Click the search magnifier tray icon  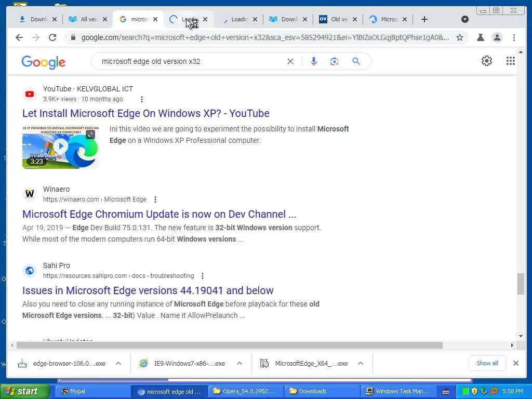tap(494, 391)
